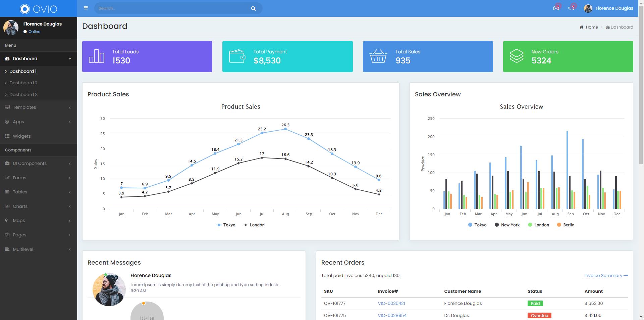Click the New Orders layers icon

tap(517, 56)
